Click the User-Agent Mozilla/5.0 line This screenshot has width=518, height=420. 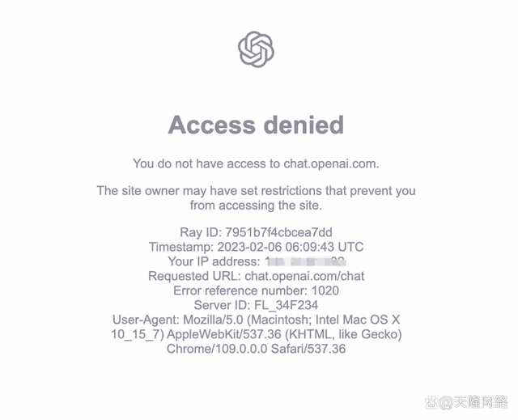256,320
